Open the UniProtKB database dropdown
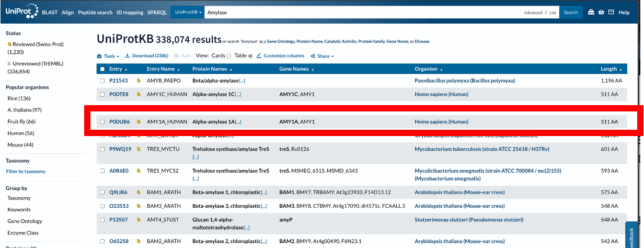The image size is (644, 248). pyautogui.click(x=188, y=12)
